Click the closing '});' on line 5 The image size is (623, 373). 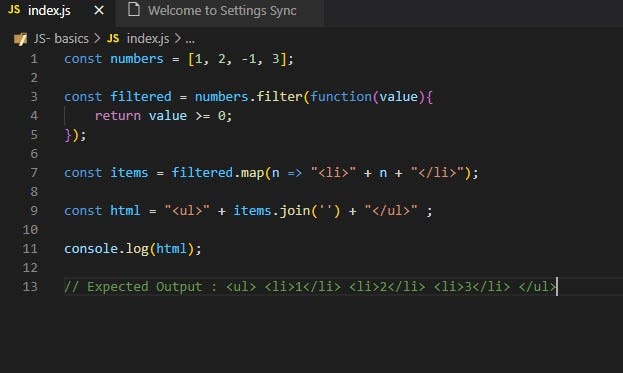[x=75, y=135]
